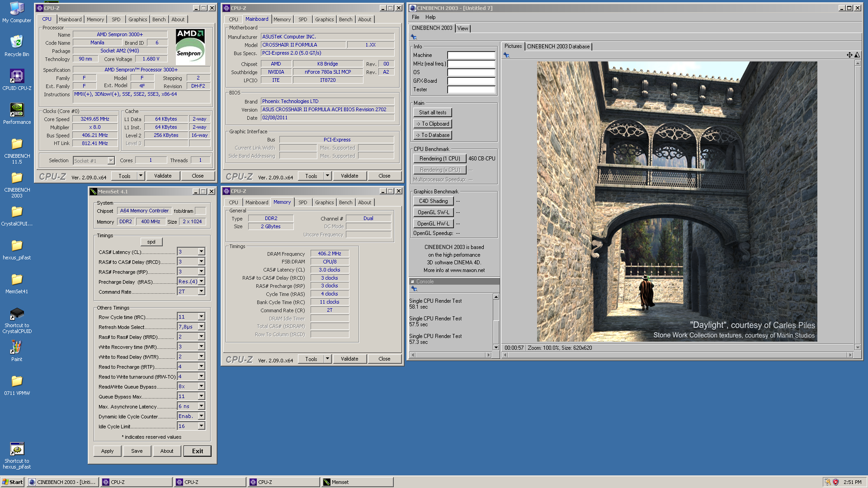The image size is (868, 488).
Task: Open Max. Asynchrone Latency dropdown
Action: coord(201,406)
